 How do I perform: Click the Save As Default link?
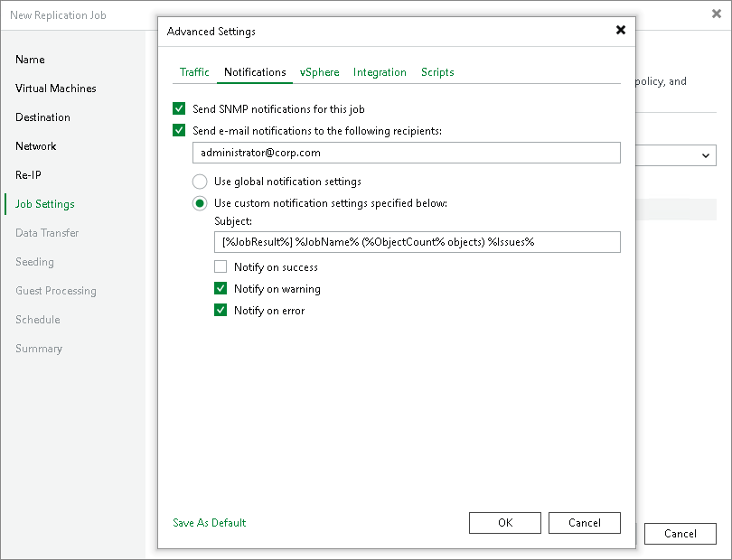click(209, 523)
